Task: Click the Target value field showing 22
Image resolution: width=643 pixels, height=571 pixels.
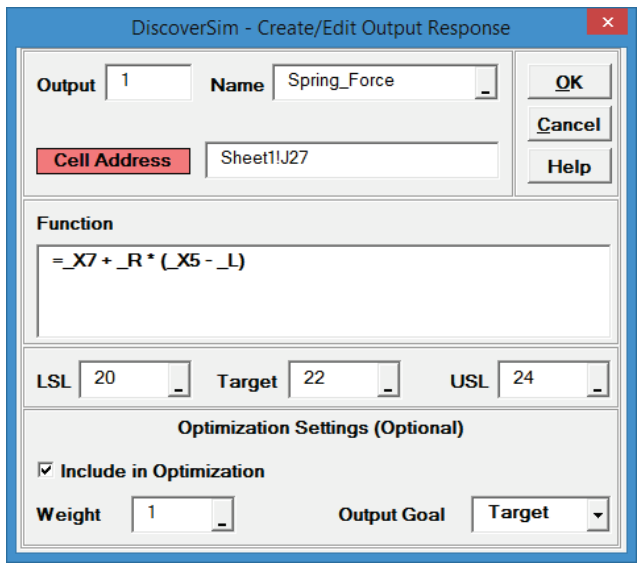Action: 333,380
